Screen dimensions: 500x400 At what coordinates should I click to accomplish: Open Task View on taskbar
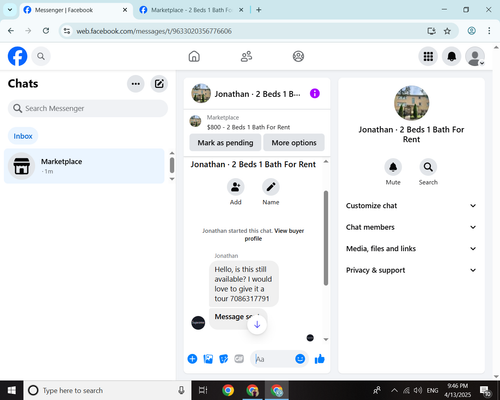[x=203, y=390]
